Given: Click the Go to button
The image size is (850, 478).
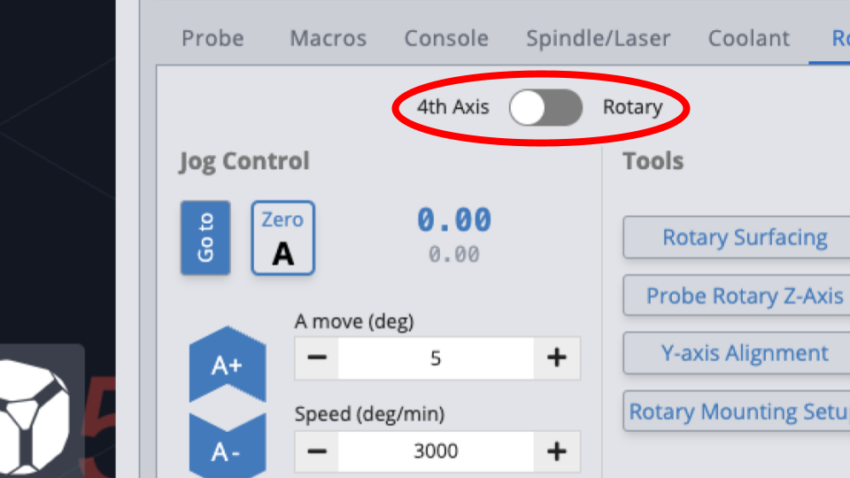Looking at the screenshot, I should [x=205, y=237].
